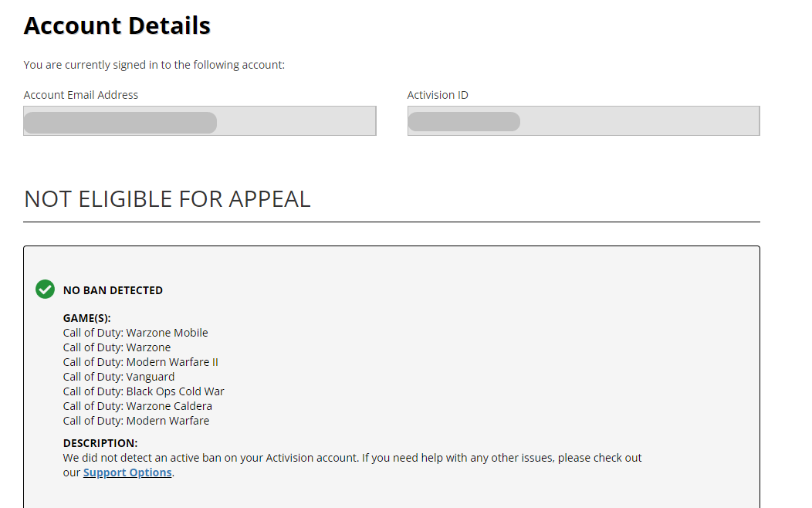Click the green checkmark status icon
Viewport: 812px width, 508px height.
click(x=46, y=290)
